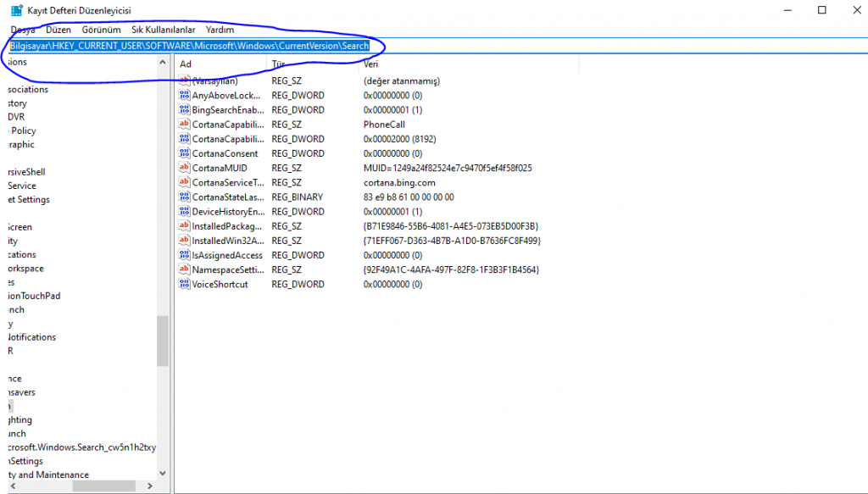Screen dimensions: 868x494
Task: Minimize the Registry Editor window
Action: click(787, 10)
